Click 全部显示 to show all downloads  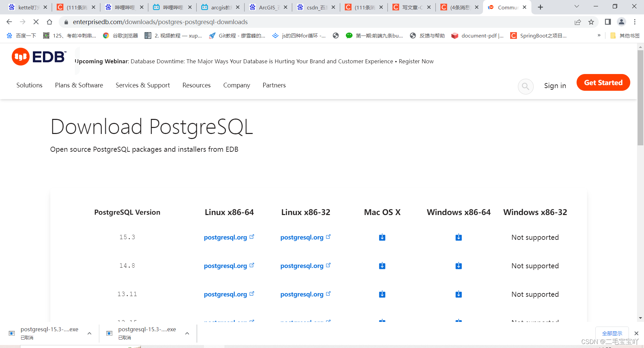612,333
